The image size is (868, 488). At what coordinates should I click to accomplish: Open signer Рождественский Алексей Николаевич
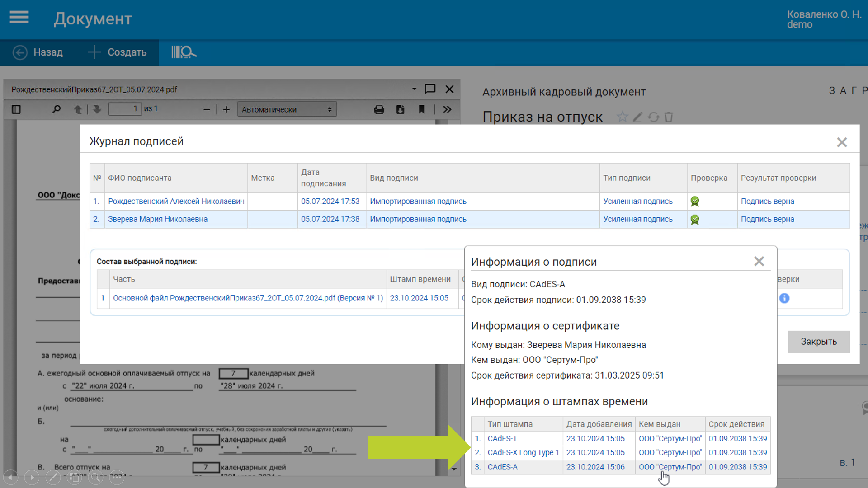click(176, 202)
